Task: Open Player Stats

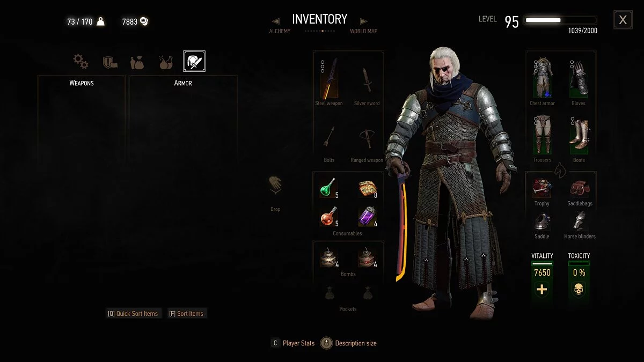Action: (292, 343)
